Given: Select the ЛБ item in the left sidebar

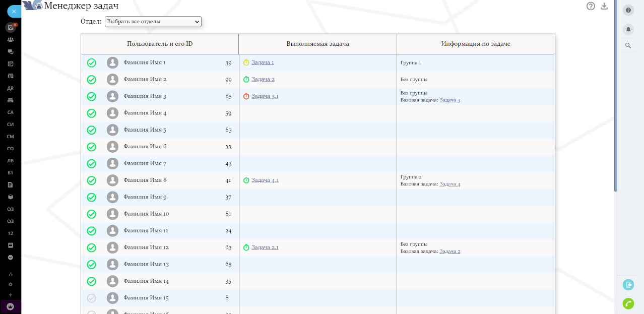Looking at the screenshot, I should click(x=11, y=160).
